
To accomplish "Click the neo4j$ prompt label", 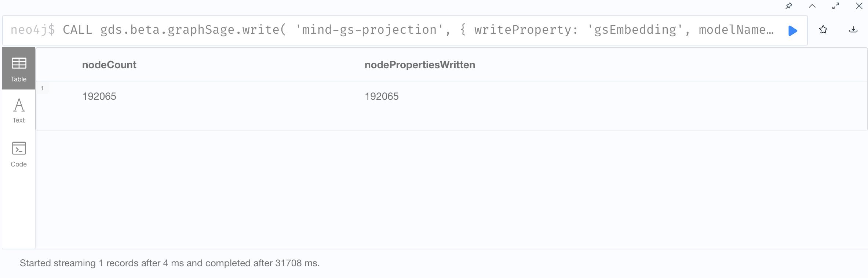I will click(x=33, y=30).
